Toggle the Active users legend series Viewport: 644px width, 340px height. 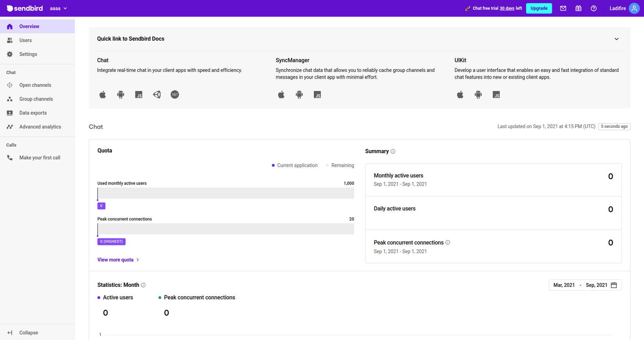click(x=116, y=297)
